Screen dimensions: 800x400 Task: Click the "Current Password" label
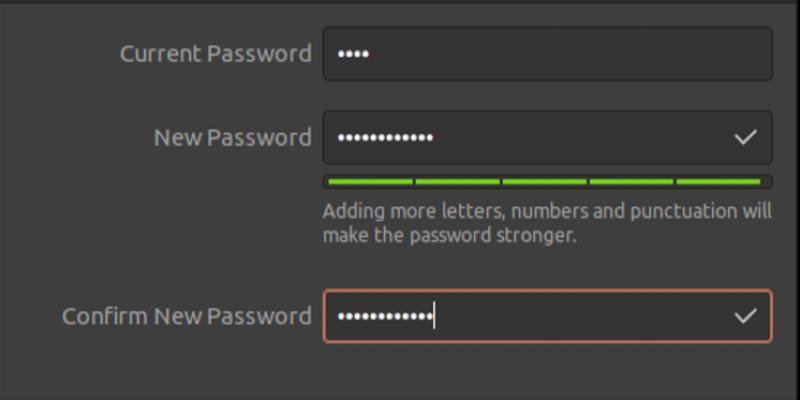[215, 54]
